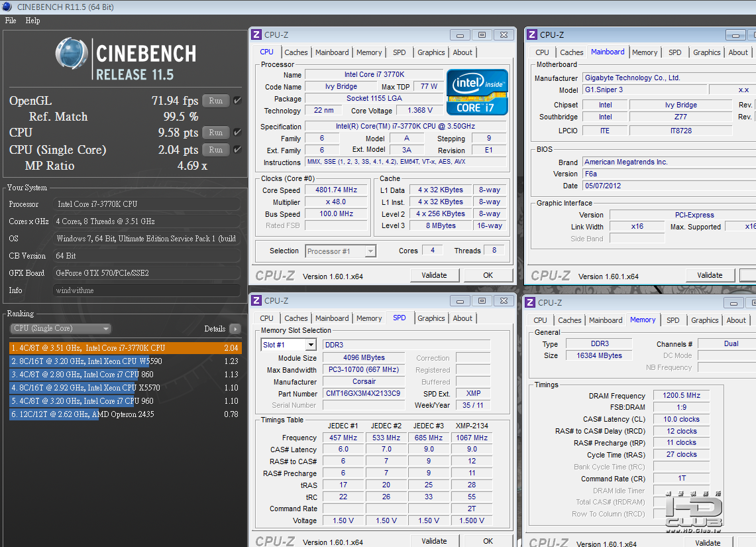Click the DRAM Frequency value 1200.5 MHz
Viewport: 756px width, 547px height.
[x=681, y=395]
